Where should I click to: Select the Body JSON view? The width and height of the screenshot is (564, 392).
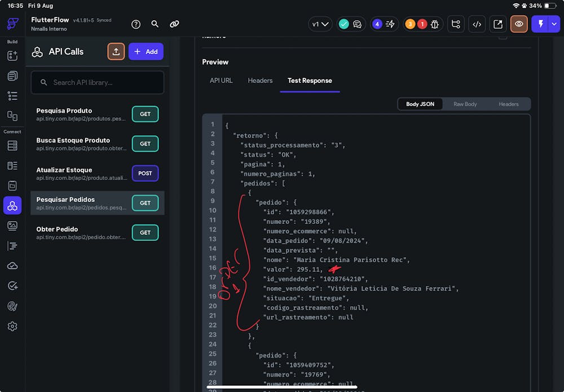[x=420, y=104]
